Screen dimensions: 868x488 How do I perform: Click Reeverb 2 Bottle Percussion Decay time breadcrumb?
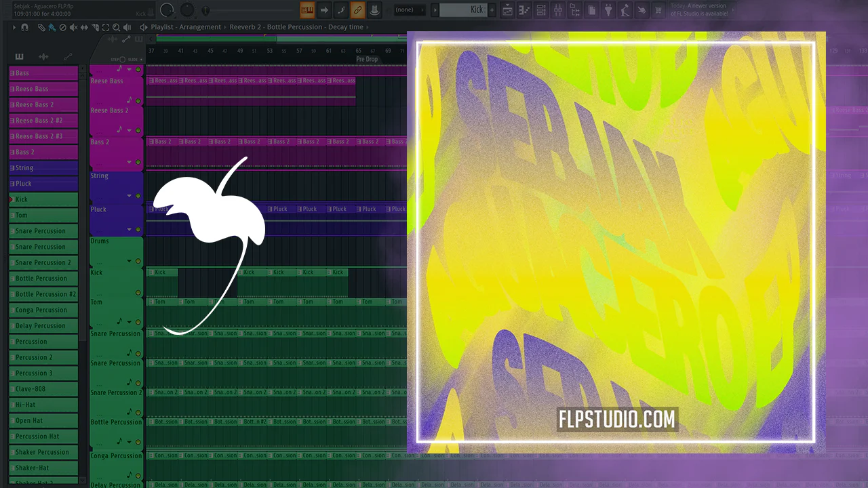coord(296,27)
